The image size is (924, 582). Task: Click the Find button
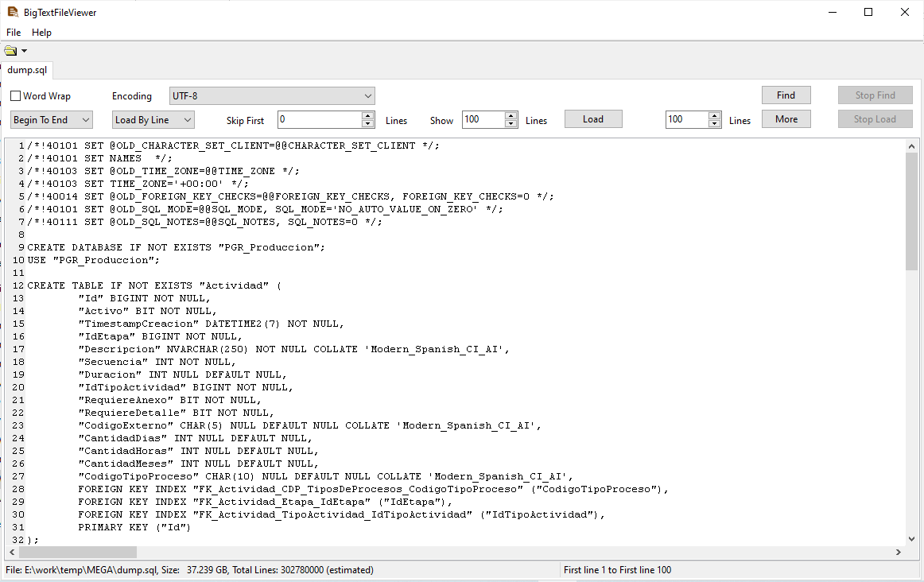786,95
